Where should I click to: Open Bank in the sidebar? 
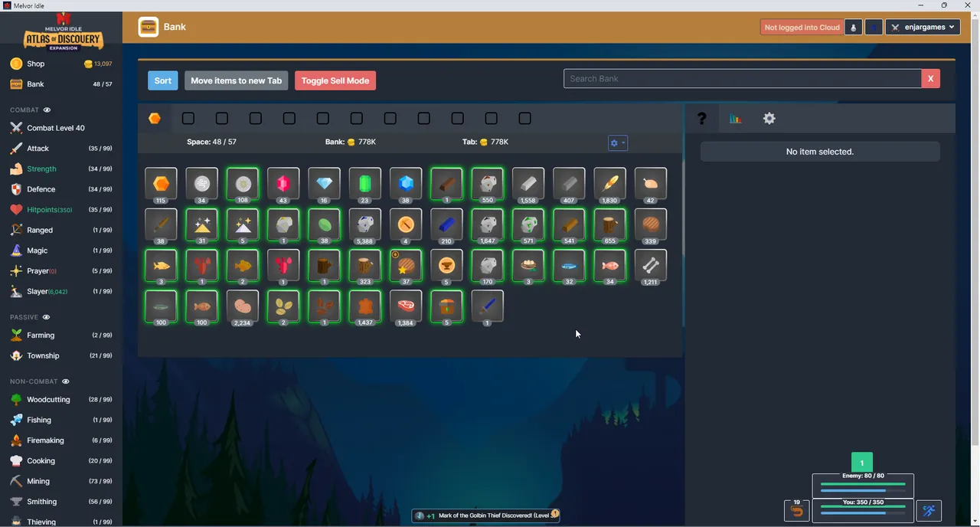tap(61, 84)
